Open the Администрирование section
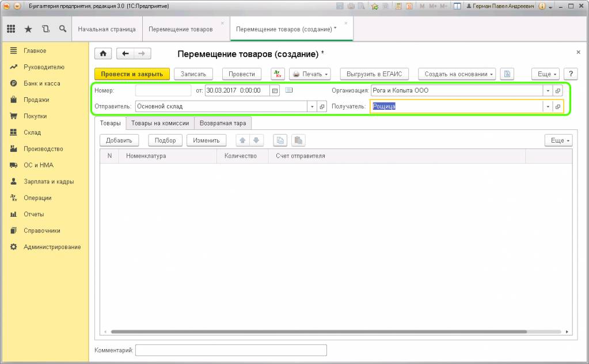Image resolution: width=589 pixels, height=364 pixels. click(x=52, y=247)
